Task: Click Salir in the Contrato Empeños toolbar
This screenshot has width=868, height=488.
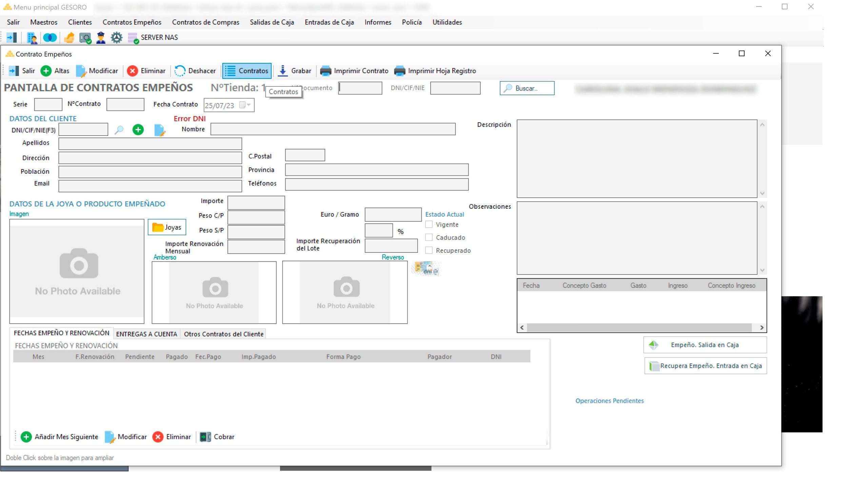Action: tap(22, 71)
